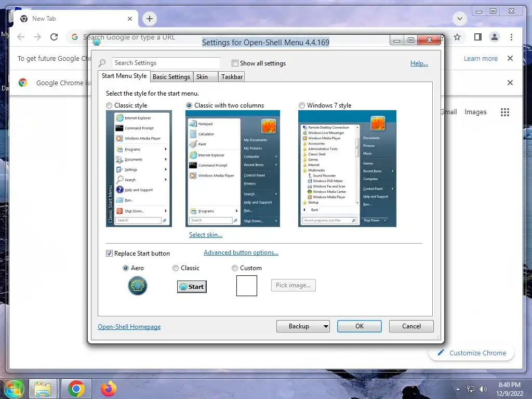Open the Skin tab
532x399 pixels.
pos(205,77)
